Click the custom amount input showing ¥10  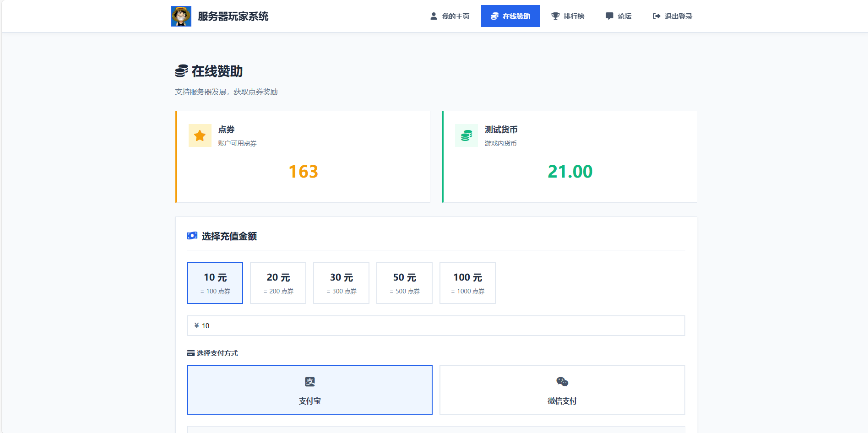pyautogui.click(x=436, y=325)
